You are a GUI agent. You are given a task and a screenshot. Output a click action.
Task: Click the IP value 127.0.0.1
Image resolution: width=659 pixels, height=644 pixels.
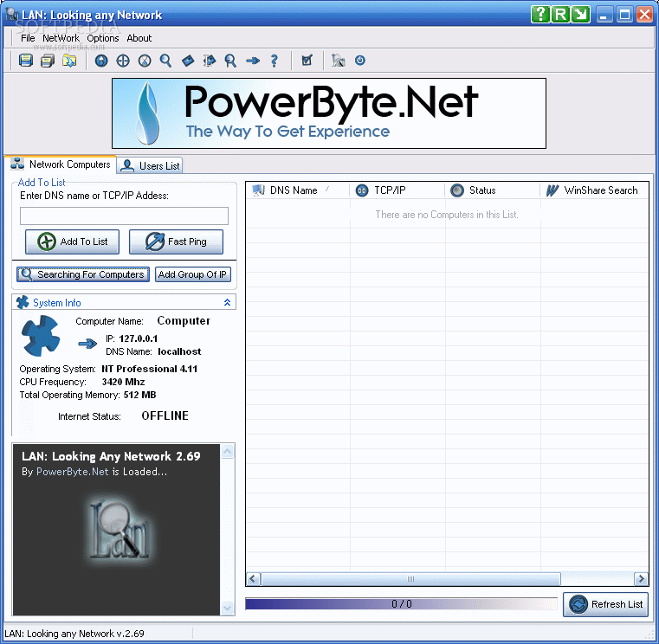click(139, 338)
